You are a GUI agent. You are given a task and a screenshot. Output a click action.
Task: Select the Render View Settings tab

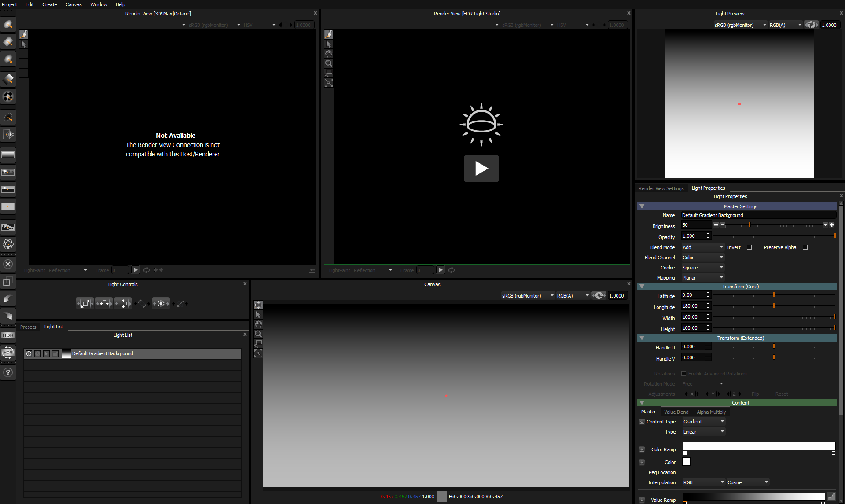661,188
